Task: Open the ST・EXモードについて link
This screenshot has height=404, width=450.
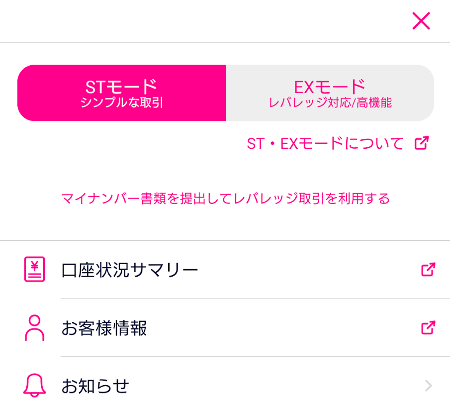Action: pyautogui.click(x=325, y=144)
